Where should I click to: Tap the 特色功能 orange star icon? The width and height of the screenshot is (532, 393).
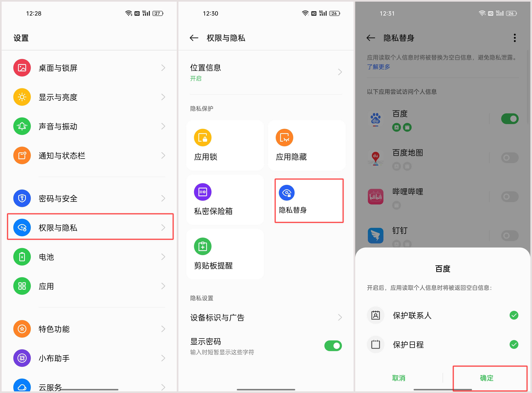point(22,329)
